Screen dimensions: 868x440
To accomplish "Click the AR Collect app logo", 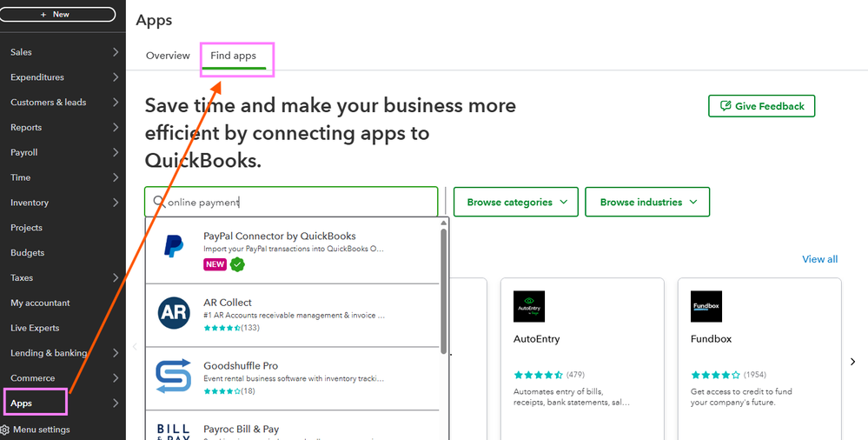I will [174, 313].
